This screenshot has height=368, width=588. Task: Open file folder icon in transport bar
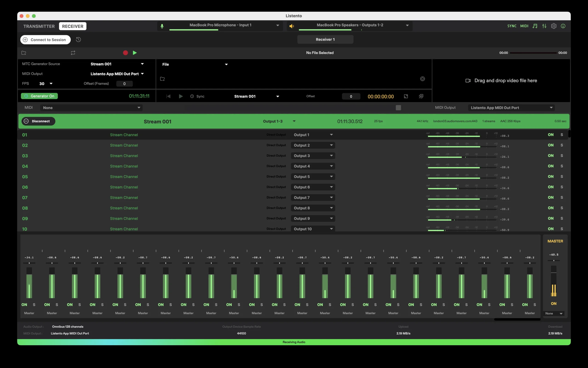tap(24, 53)
